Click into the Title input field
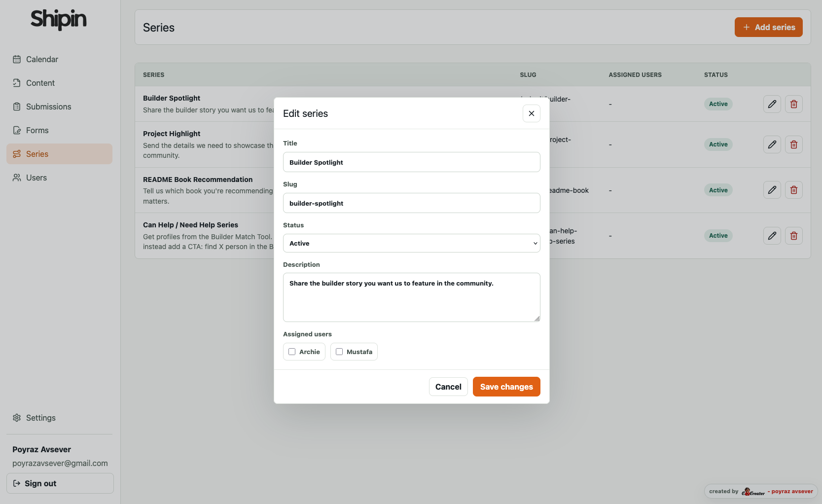Viewport: 822px width, 504px height. [x=412, y=162]
